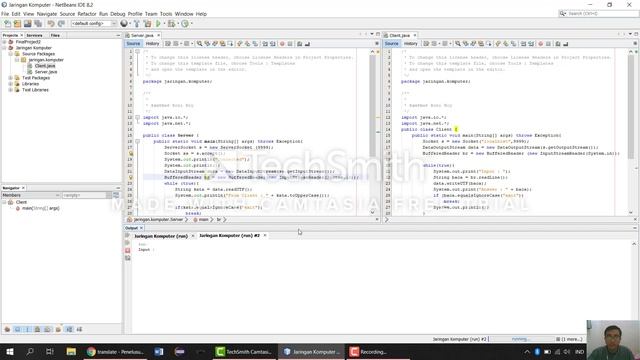Toggle Show Fields filter in Navigator
640x360 pixels.
tap(17, 329)
